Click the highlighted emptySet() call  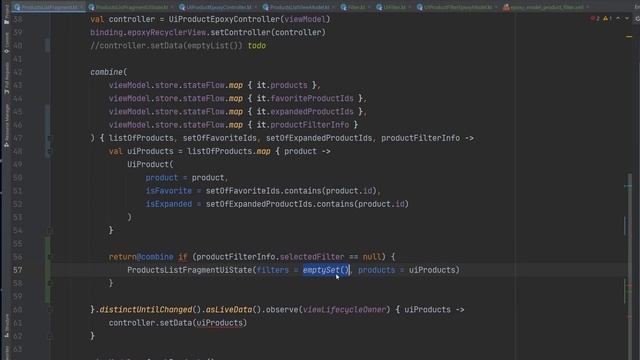tap(326, 270)
